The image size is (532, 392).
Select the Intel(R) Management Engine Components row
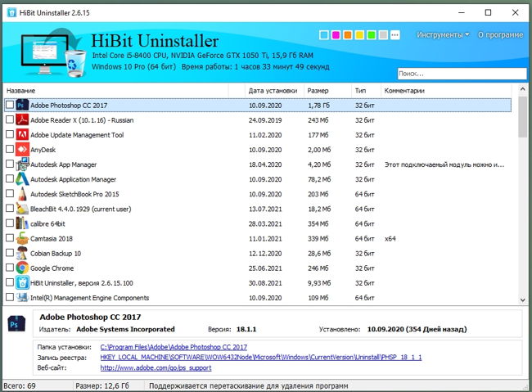click(x=258, y=298)
